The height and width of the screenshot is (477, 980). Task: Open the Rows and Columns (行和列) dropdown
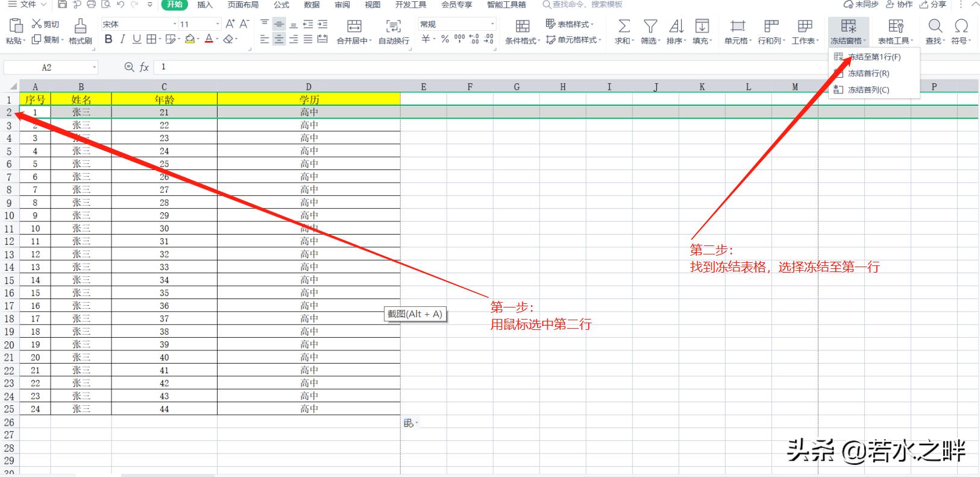click(771, 32)
